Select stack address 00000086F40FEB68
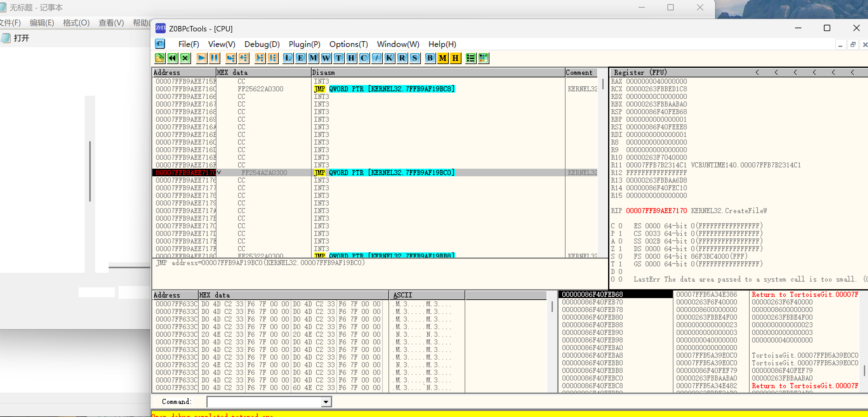Viewport: 868px width, 417px height. pyautogui.click(x=592, y=294)
